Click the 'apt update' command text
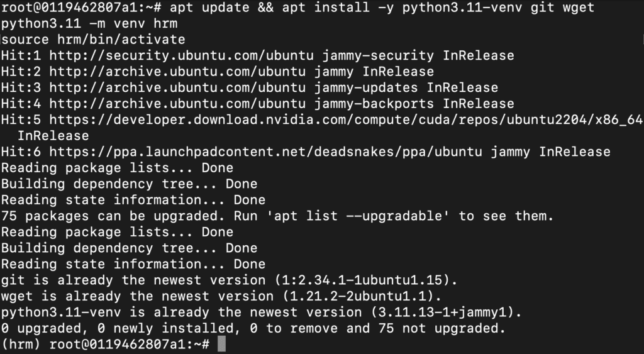This screenshot has height=354, width=644. [x=209, y=8]
